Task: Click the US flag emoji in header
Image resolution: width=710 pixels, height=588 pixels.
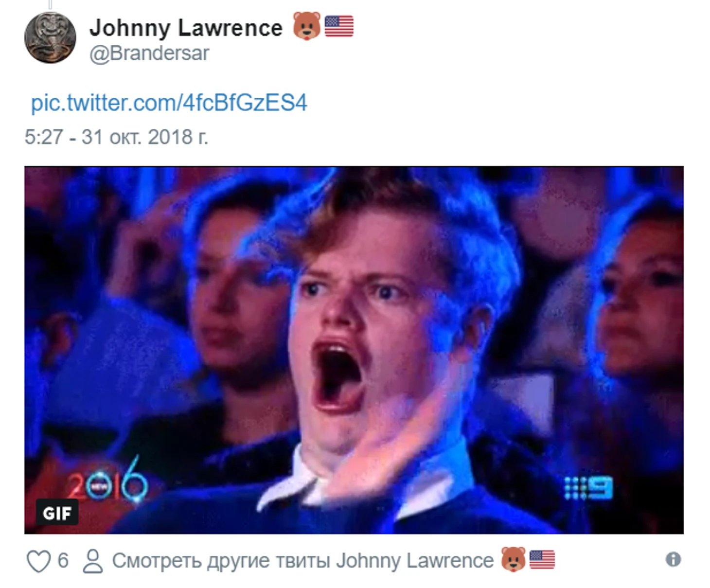Action: click(x=339, y=26)
